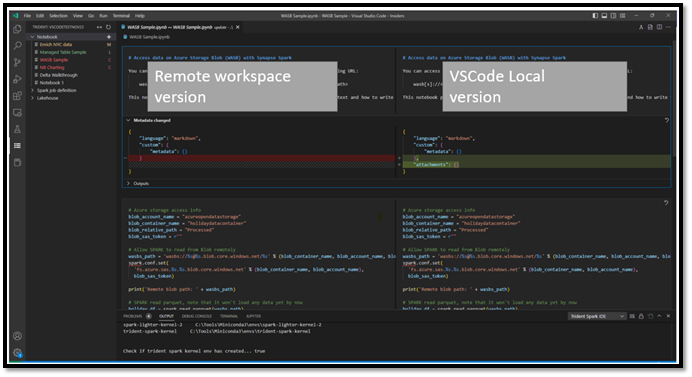Open the Testing flask view
This screenshot has height=377, width=692.
tap(17, 129)
